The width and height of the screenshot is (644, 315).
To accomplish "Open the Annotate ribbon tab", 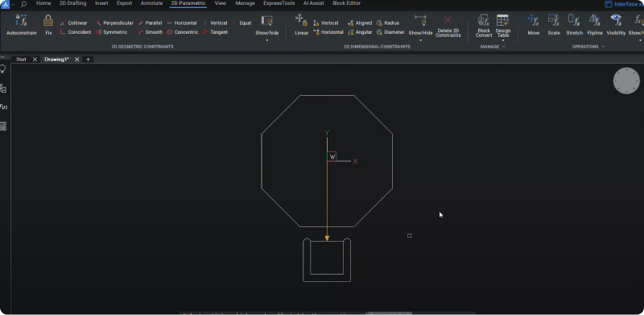I will click(x=151, y=3).
